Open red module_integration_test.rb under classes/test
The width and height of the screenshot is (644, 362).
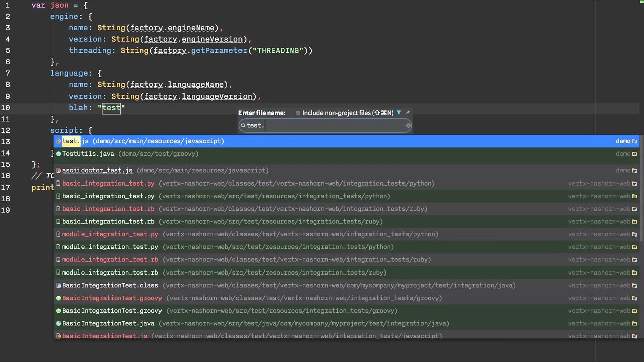pyautogui.click(x=347, y=260)
